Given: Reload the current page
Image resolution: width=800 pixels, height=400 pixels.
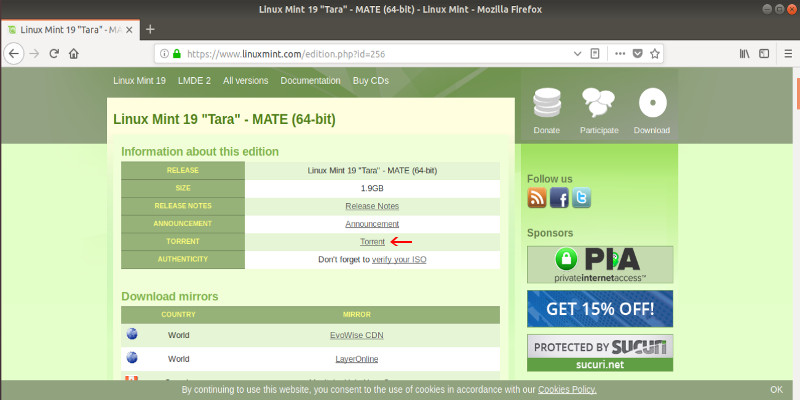Looking at the screenshot, I should [x=54, y=54].
